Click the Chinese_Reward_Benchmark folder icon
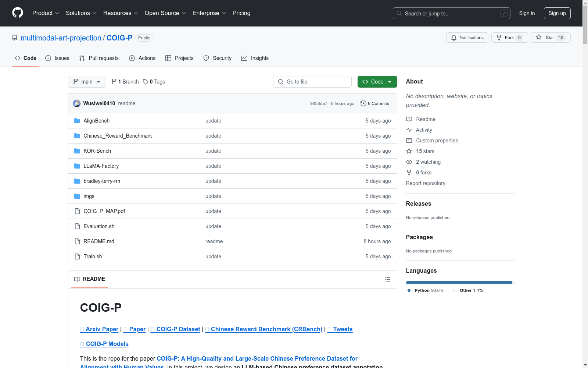This screenshot has width=588, height=368. click(77, 136)
